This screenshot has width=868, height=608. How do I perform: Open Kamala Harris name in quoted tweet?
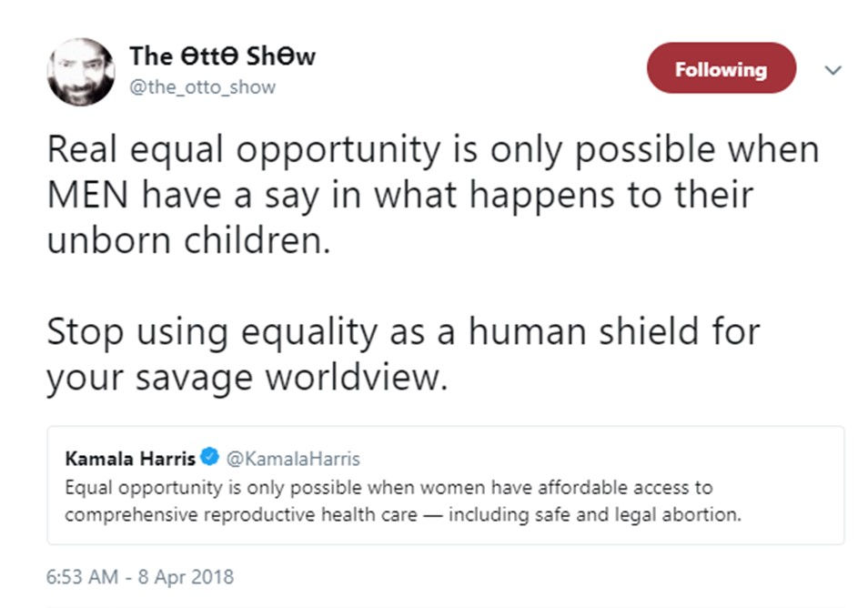point(129,458)
